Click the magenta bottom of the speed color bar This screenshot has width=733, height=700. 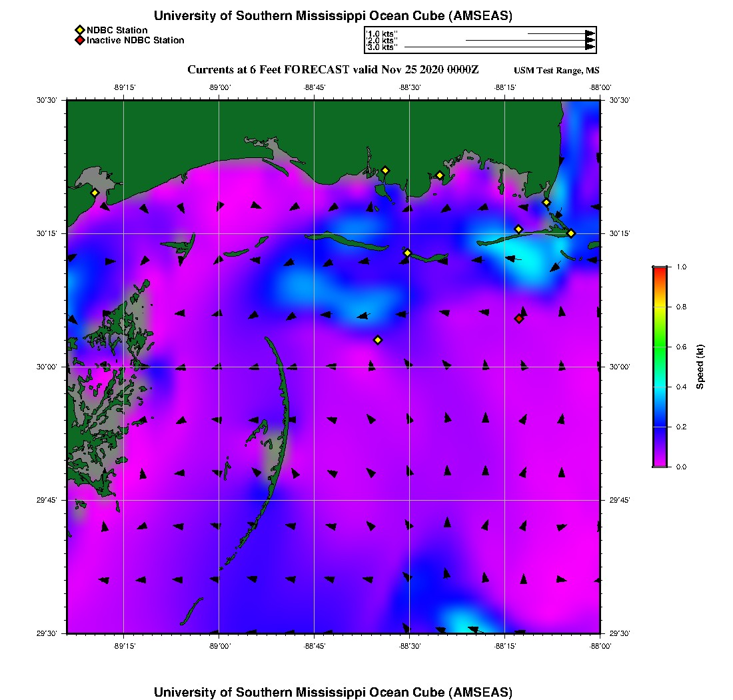tap(660, 463)
